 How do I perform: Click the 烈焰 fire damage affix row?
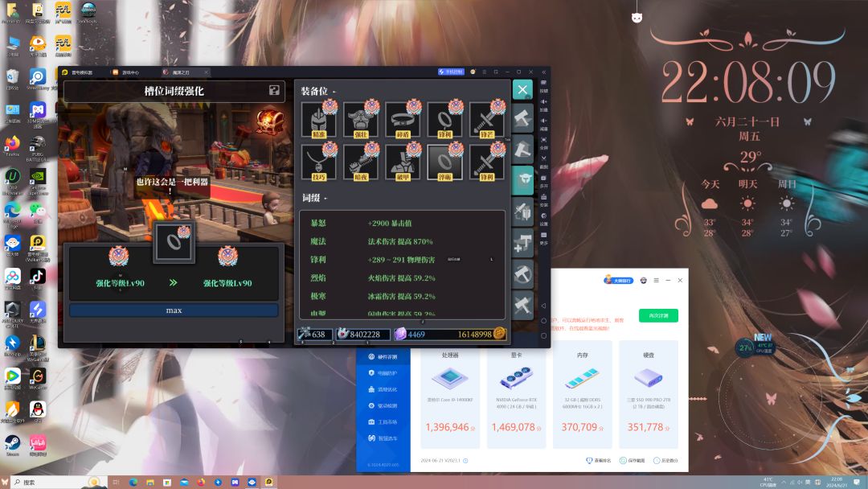point(402,278)
